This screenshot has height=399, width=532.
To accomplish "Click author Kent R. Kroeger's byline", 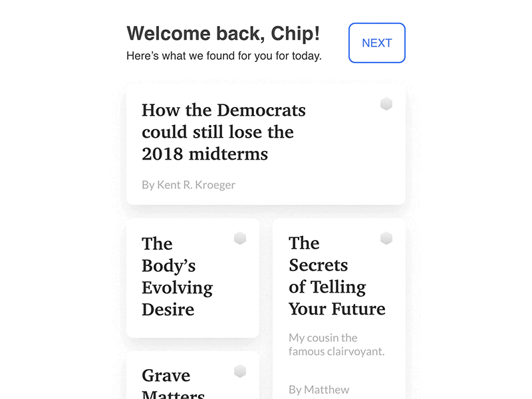I will click(188, 185).
